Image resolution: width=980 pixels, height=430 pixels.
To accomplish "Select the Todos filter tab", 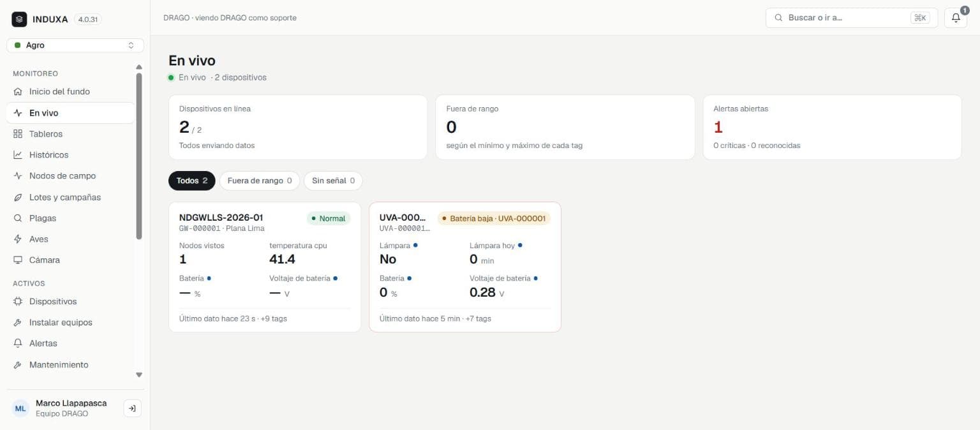I will (x=192, y=181).
